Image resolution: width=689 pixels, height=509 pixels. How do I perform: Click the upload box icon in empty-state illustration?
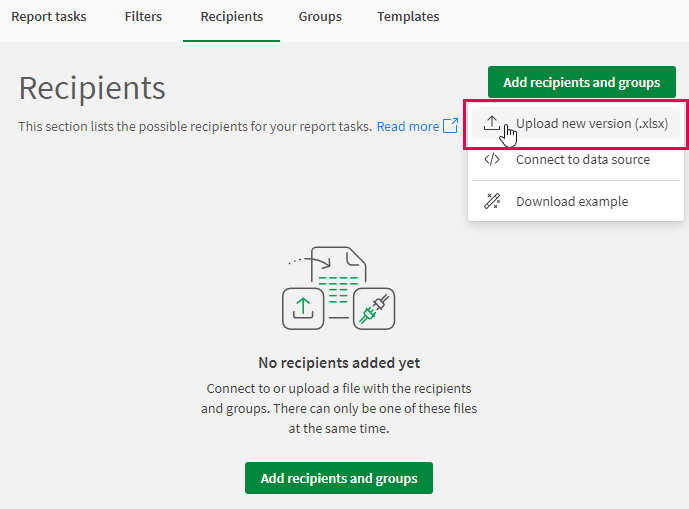pos(302,308)
